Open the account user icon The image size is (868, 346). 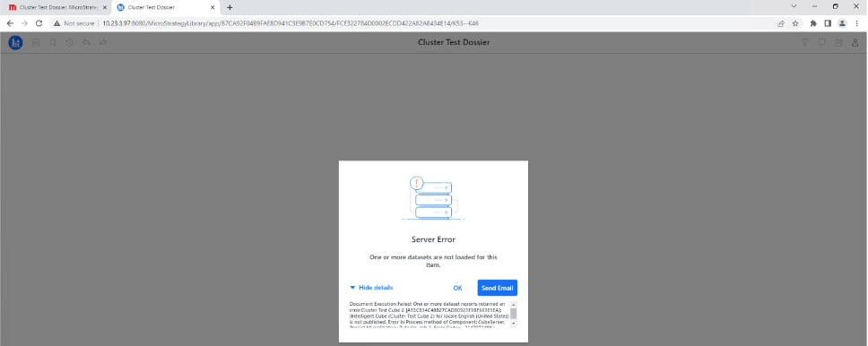[855, 43]
